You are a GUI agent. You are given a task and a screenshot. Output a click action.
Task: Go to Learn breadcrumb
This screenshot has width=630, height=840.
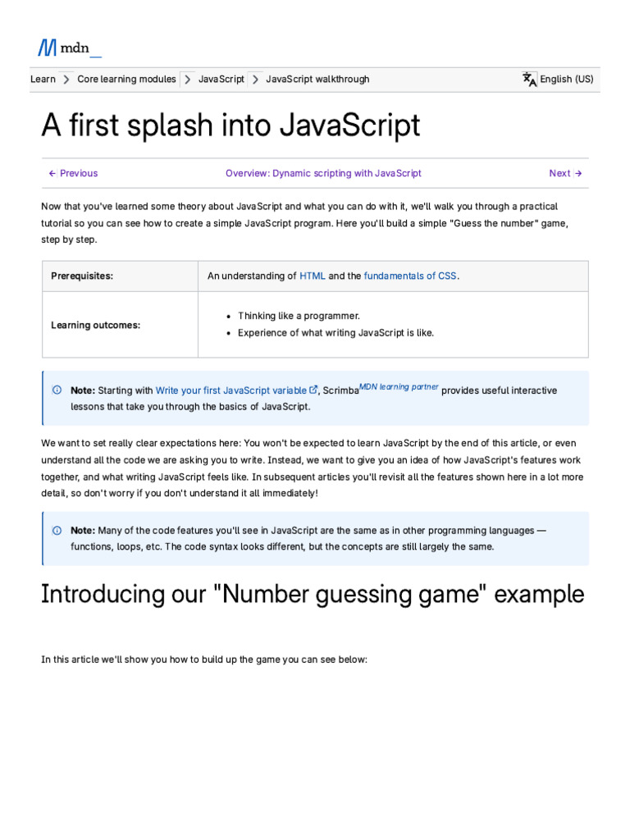click(x=43, y=79)
